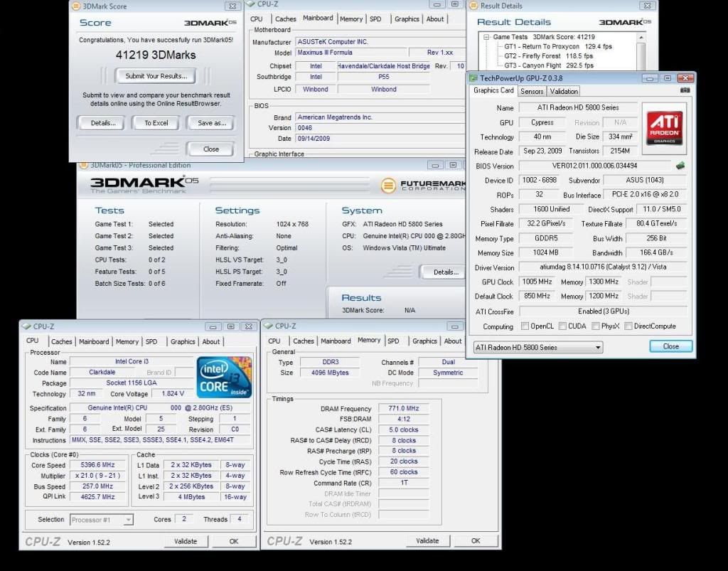Select the Graphics Card tab in GPU-Z
The width and height of the screenshot is (728, 571).
tap(493, 90)
